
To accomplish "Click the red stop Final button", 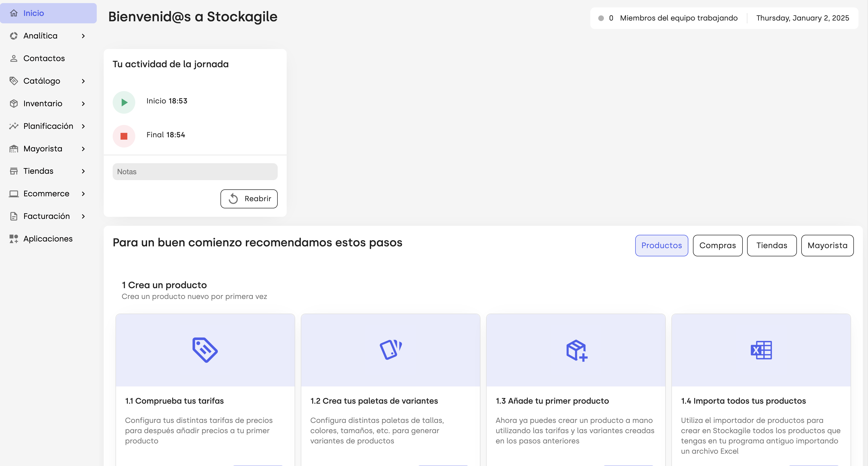I will 124,136.
